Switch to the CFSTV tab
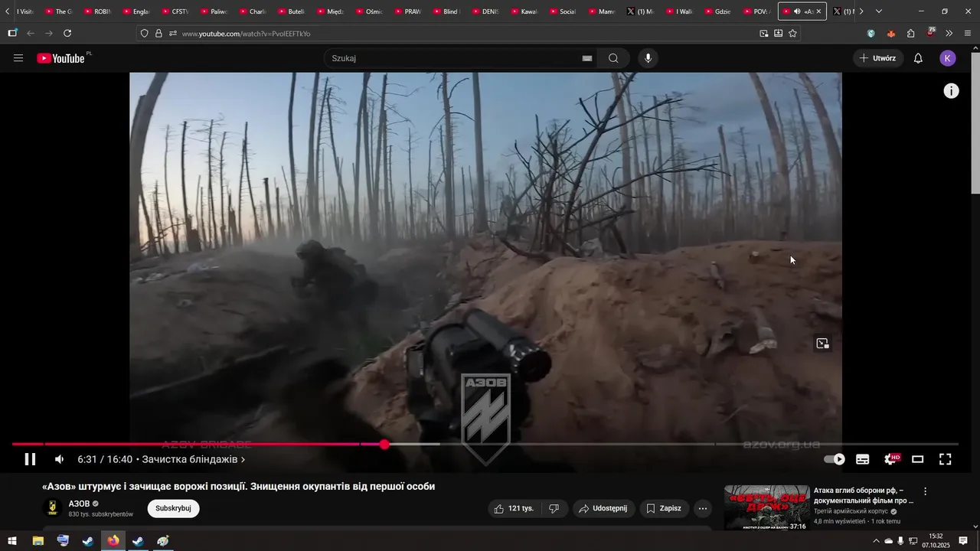The image size is (980, 551). [x=175, y=11]
